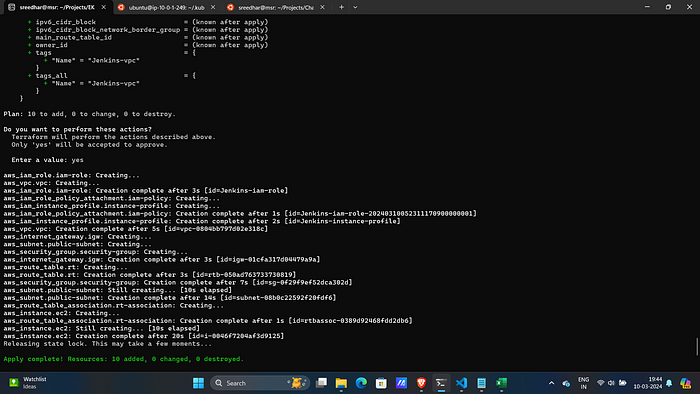Open the Copilot icon in the taskbar
The height and width of the screenshot is (394, 700).
click(x=685, y=383)
